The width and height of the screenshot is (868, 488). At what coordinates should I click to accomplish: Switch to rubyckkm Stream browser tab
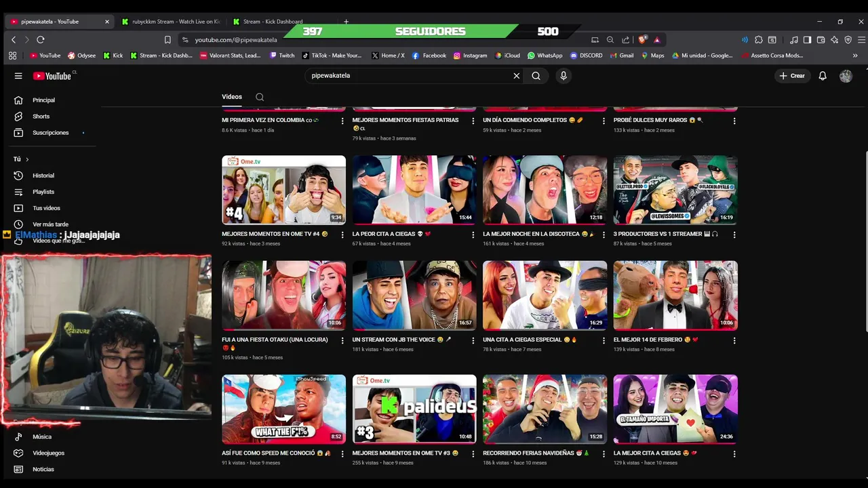171,22
